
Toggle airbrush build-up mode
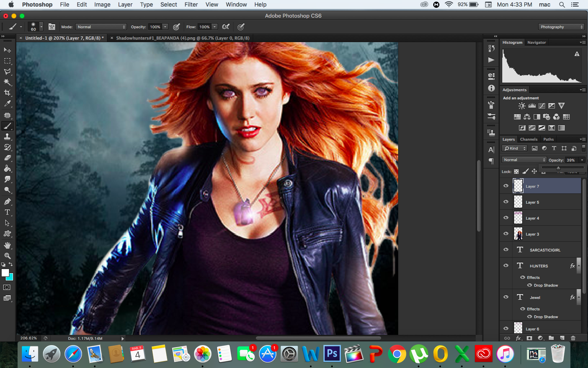pos(226,27)
